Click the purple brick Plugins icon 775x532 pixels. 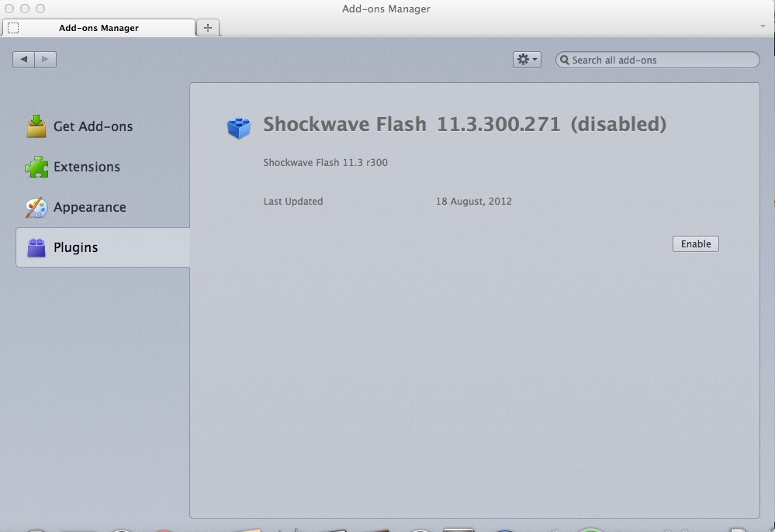click(x=36, y=248)
